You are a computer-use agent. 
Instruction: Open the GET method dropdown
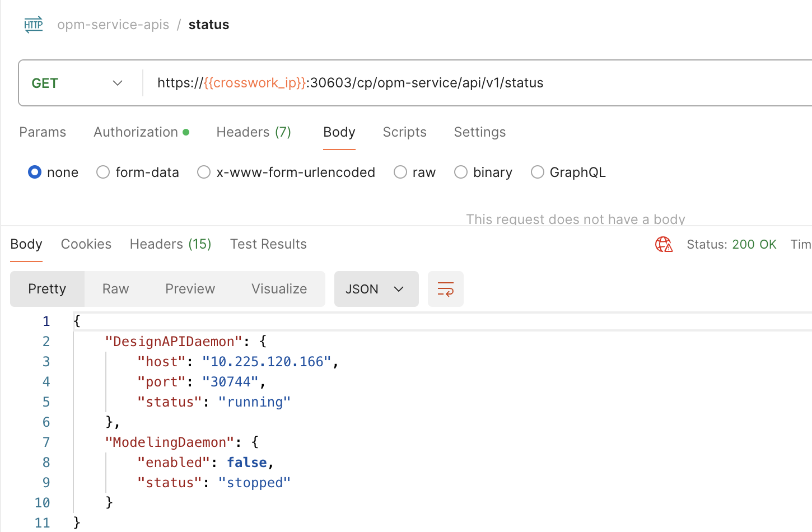(77, 83)
